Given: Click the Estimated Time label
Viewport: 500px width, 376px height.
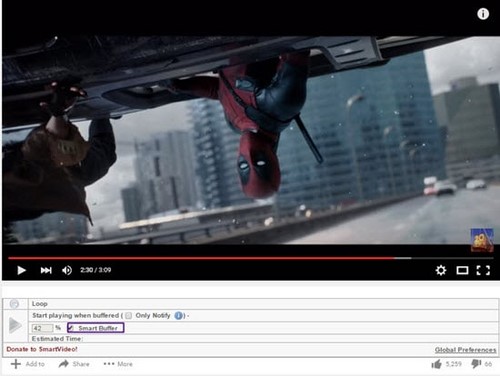Looking at the screenshot, I should (x=57, y=339).
